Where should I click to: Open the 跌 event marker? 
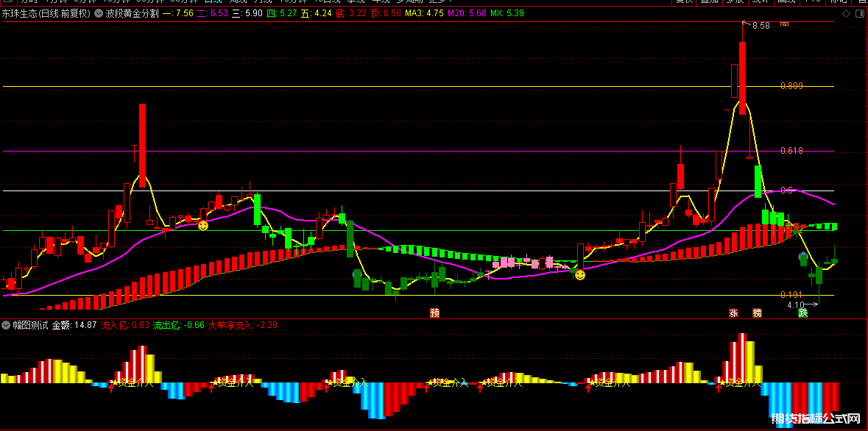point(802,313)
